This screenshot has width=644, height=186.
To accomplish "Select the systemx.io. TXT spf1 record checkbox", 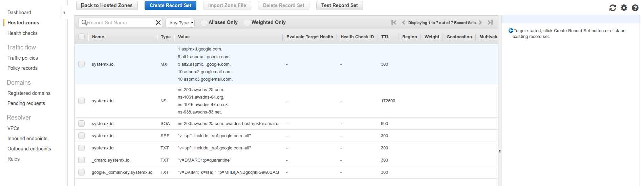I will (x=81, y=148).
